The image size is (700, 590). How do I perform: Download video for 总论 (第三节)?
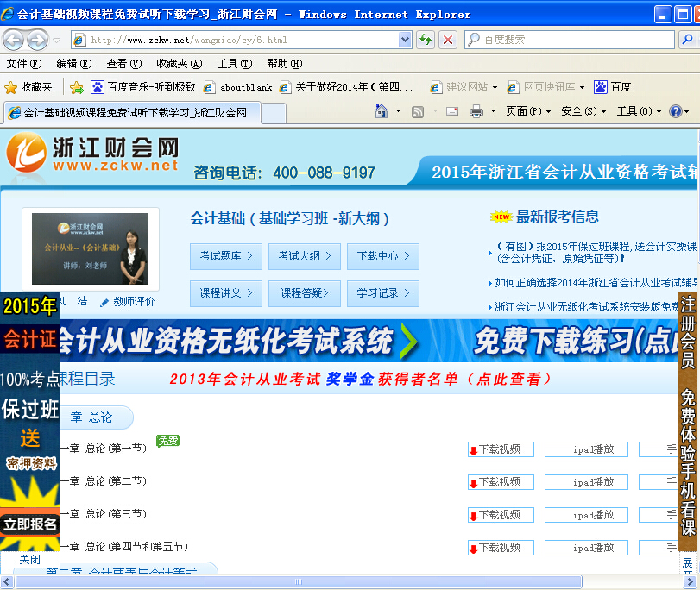pos(501,515)
